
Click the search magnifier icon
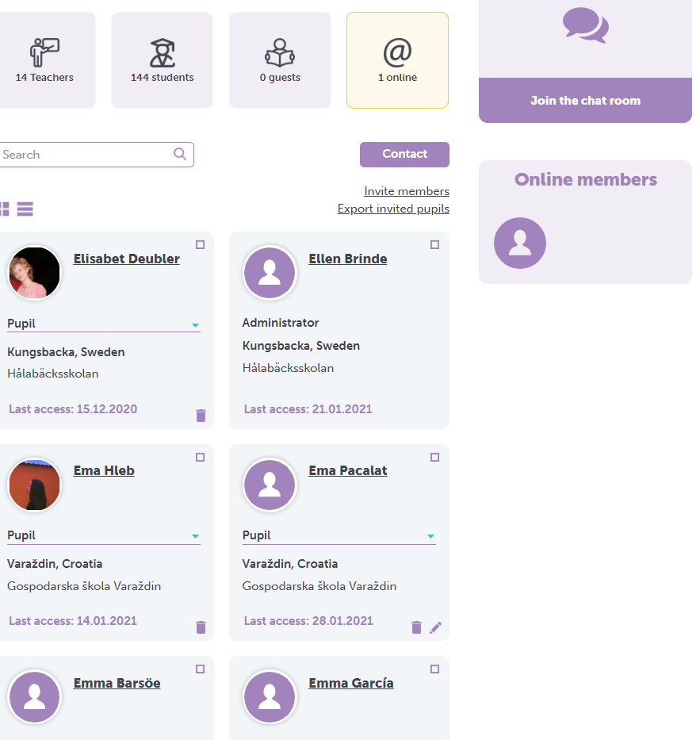(180, 154)
